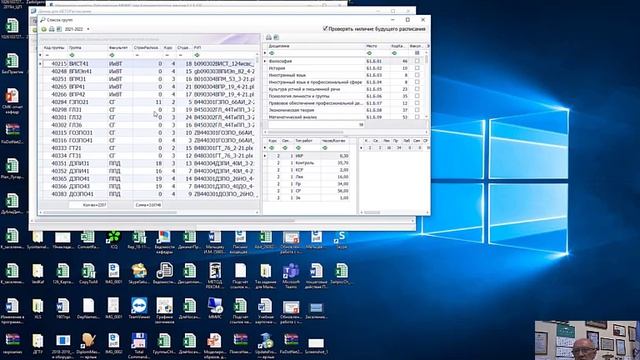Viewport: 640px width, 360px height.
Task: Open the CMK-отчет кафедр desktop file
Action: [12, 101]
